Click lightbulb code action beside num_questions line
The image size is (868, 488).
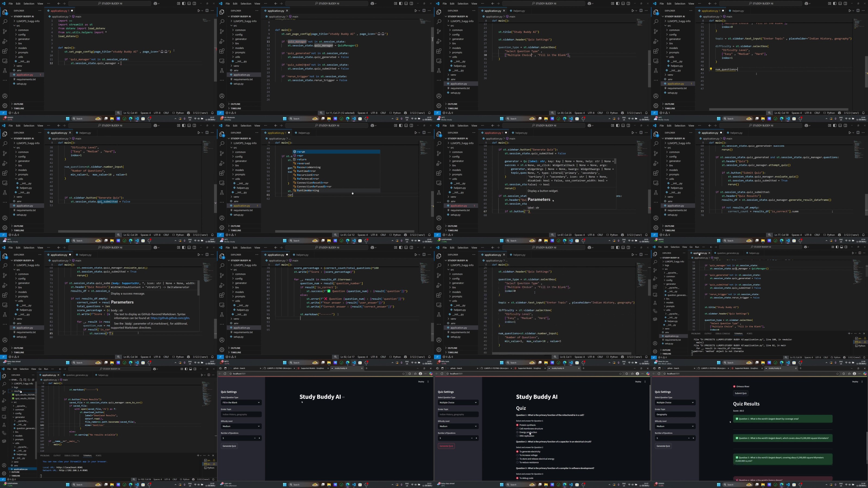(711, 69)
